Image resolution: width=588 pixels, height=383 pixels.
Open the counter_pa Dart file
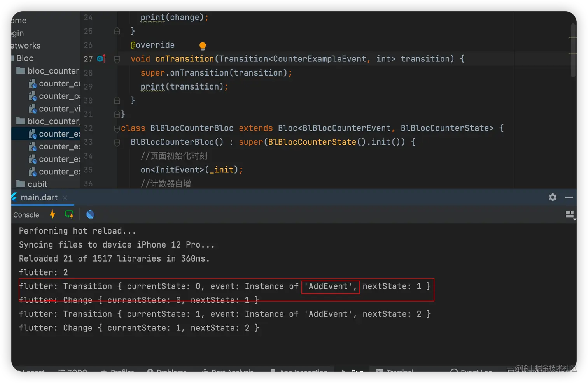(54, 96)
